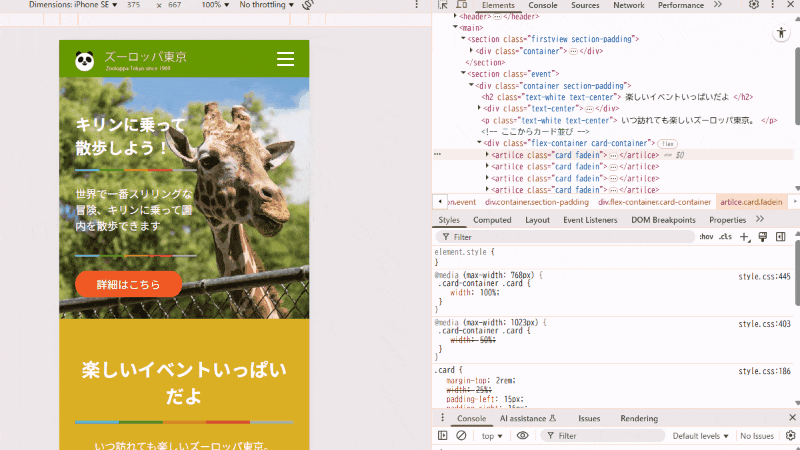Open the Default levels dropdown
Viewport: 800px width, 450px height.
(700, 436)
